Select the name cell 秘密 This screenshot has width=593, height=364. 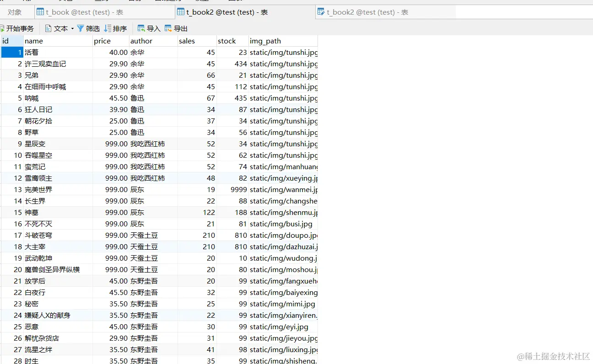pyautogui.click(x=58, y=304)
